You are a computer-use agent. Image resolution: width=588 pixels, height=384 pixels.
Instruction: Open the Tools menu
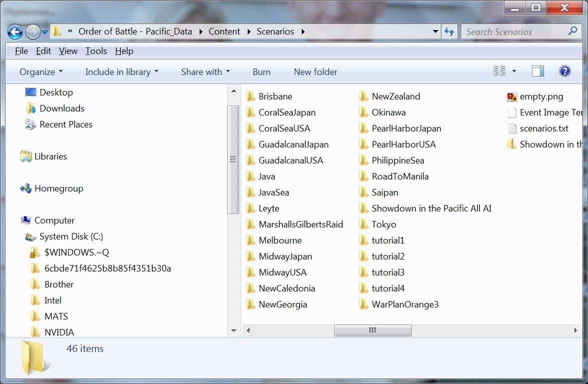(x=96, y=51)
